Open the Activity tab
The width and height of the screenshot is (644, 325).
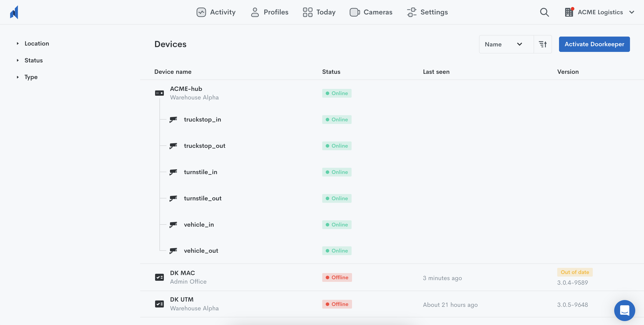(216, 12)
